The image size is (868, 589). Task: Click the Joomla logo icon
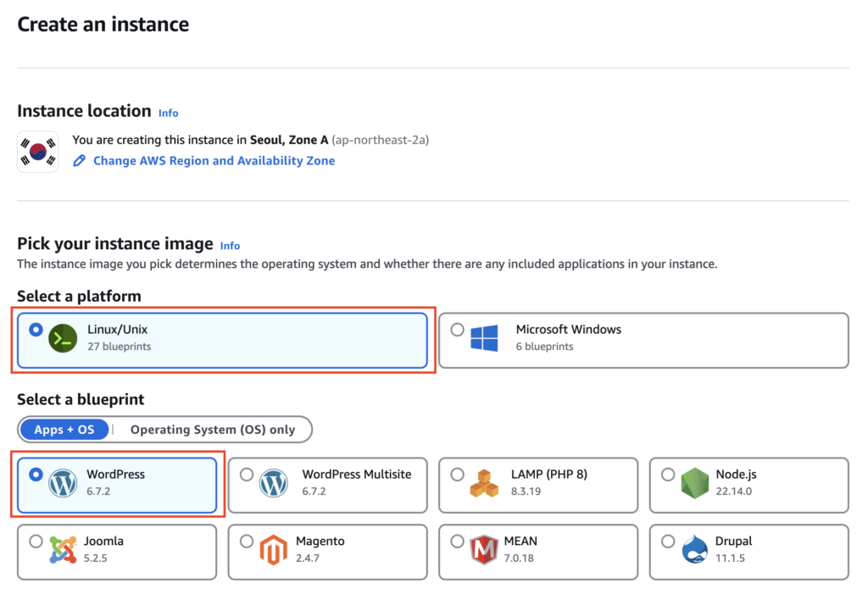(x=63, y=550)
